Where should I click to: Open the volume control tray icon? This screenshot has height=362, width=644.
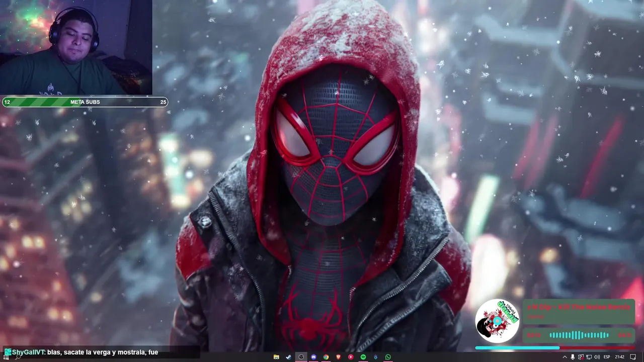tap(597, 357)
